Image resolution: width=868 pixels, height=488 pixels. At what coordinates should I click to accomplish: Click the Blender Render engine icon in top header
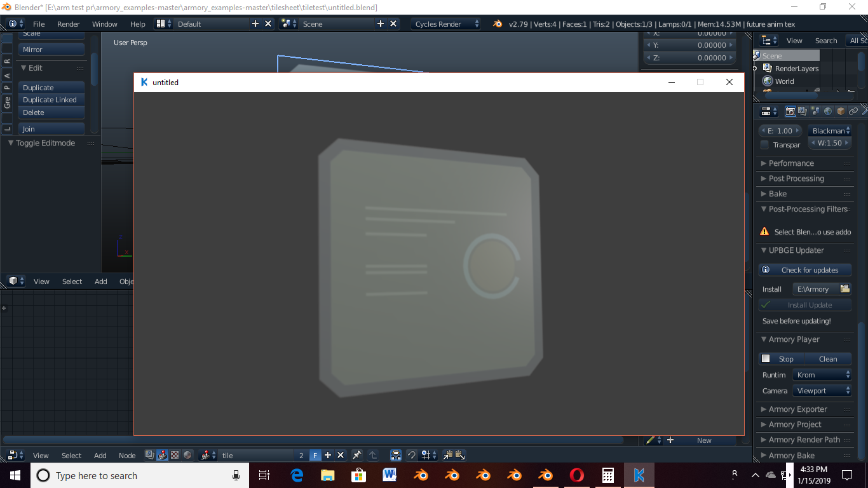pos(496,24)
